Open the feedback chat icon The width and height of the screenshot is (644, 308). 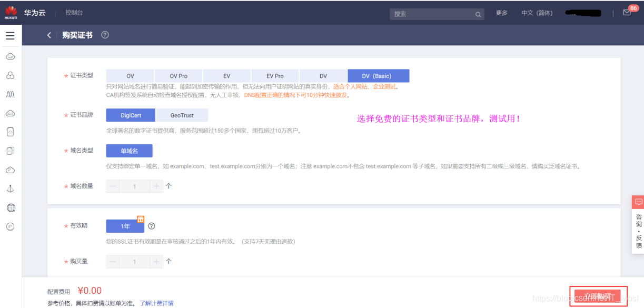638,202
